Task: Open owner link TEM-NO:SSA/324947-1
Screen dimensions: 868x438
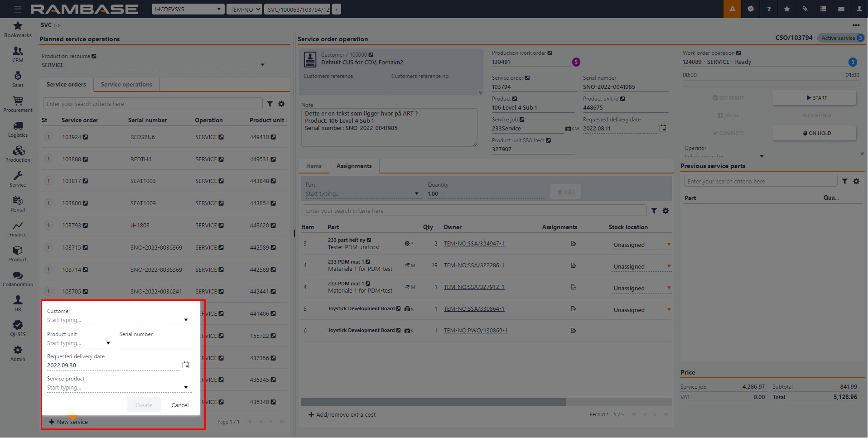Action: tap(474, 244)
